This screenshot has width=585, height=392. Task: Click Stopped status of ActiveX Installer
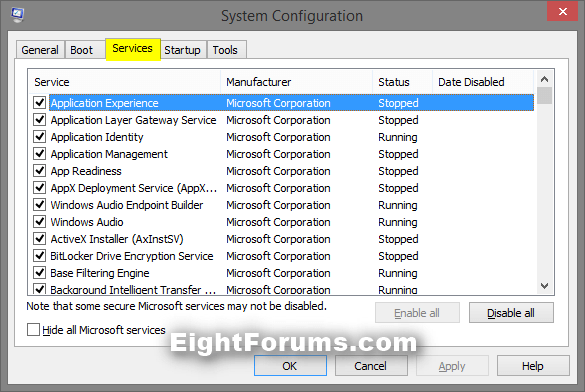[x=398, y=239]
